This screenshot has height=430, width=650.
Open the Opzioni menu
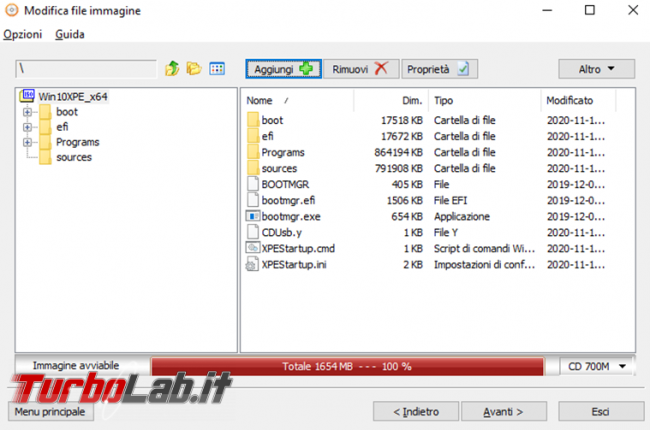click(23, 34)
